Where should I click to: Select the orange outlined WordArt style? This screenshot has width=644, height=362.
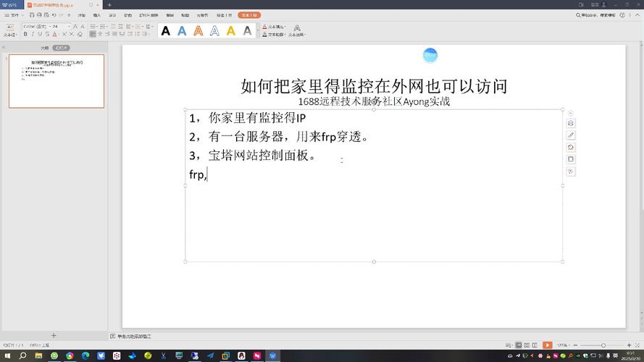click(198, 30)
